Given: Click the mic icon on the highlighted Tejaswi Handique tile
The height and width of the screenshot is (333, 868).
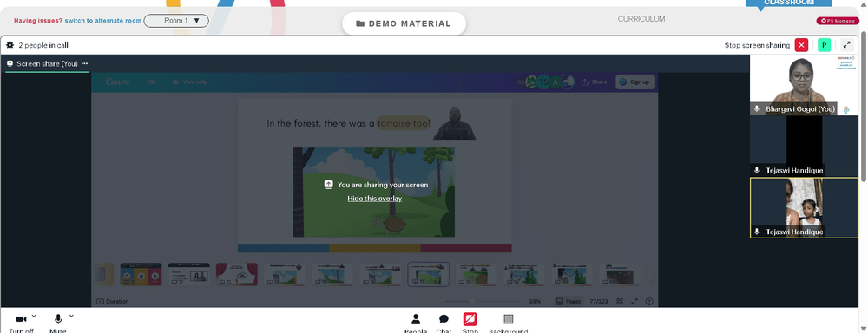Looking at the screenshot, I should coord(757,232).
